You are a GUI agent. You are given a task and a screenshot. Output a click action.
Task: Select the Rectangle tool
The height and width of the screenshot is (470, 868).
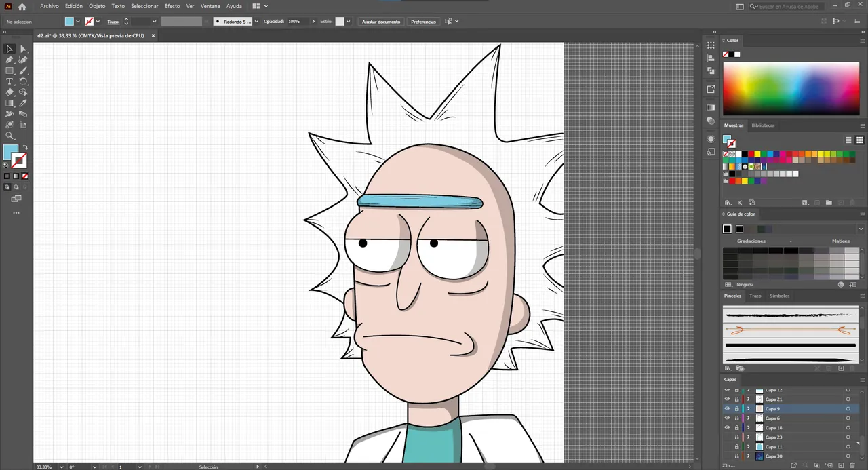(9, 71)
